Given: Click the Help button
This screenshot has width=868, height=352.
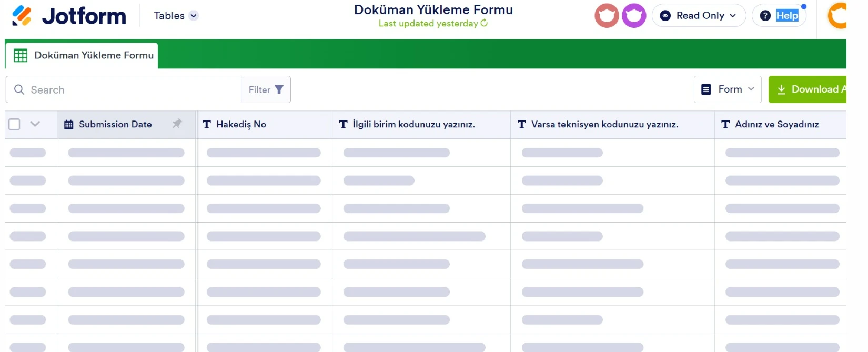Looking at the screenshot, I should click(x=779, y=16).
